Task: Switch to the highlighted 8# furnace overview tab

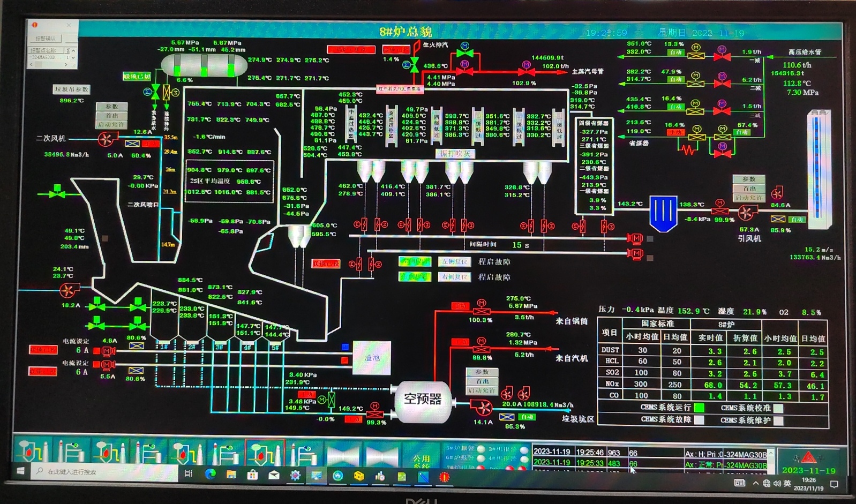Action: [265, 453]
